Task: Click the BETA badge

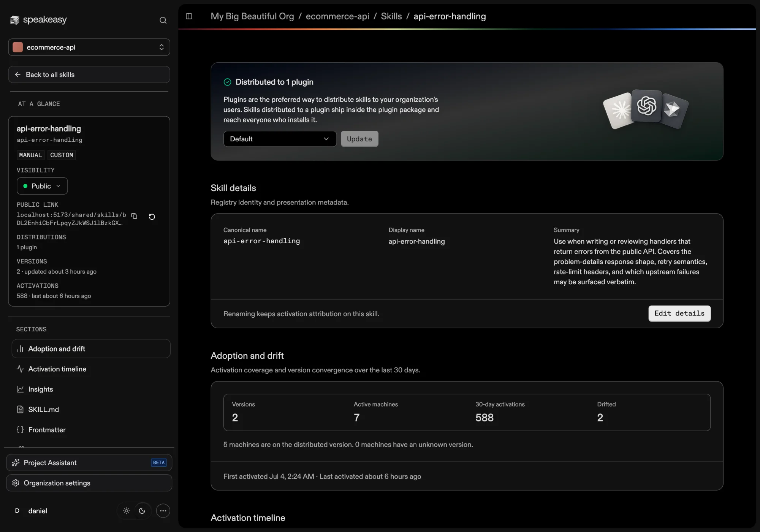Action: point(159,463)
